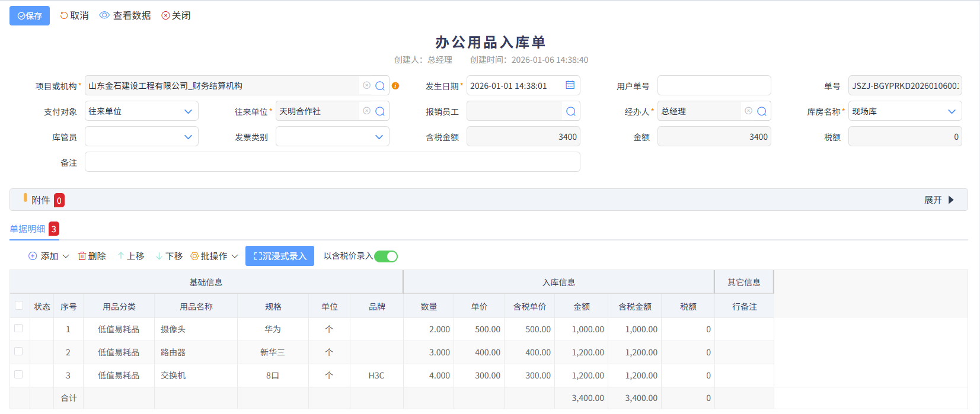Open the 批操作 menu
This screenshot has height=414, width=980.
(x=214, y=256)
